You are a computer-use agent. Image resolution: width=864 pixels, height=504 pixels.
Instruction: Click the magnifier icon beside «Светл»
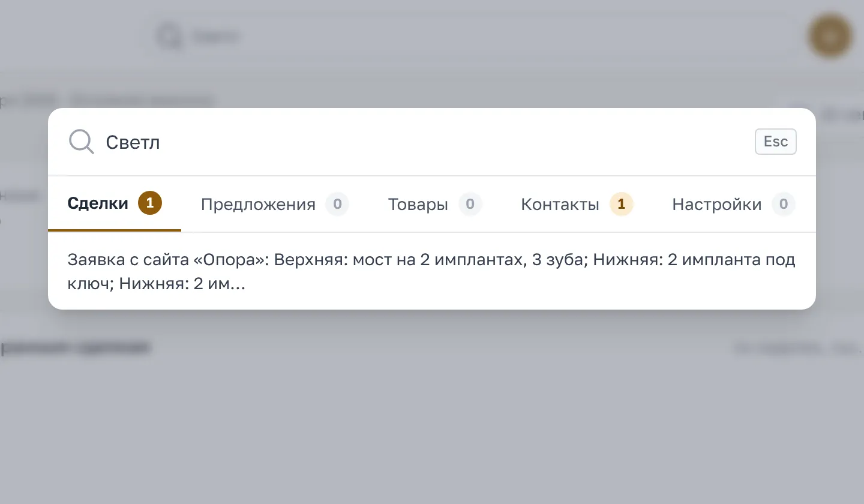tap(81, 142)
